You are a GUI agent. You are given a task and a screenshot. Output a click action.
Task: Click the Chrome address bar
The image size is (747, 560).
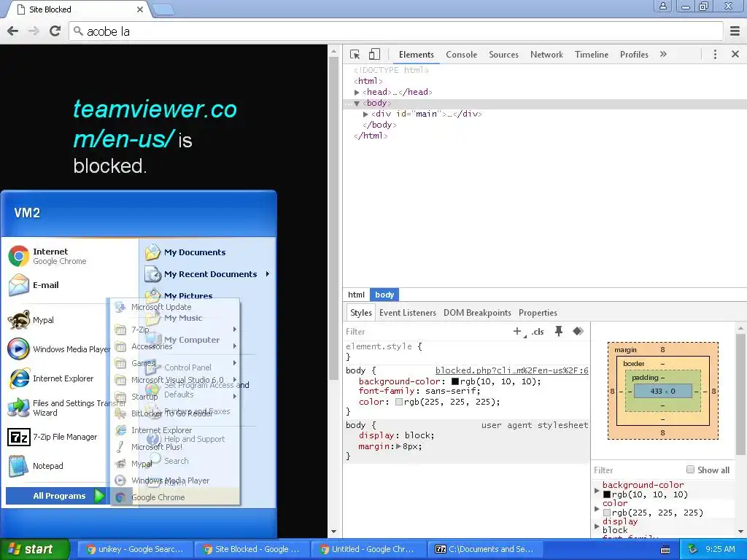click(396, 31)
